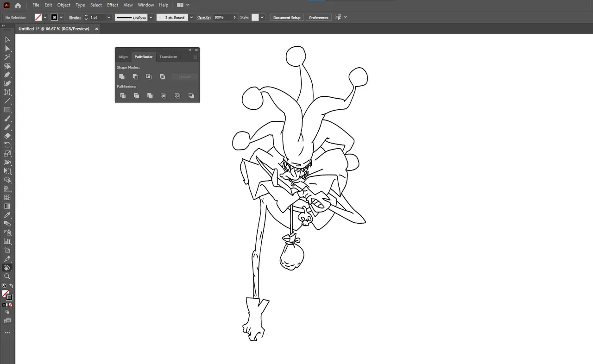The width and height of the screenshot is (593, 364).
Task: Select the Rectangle tool
Action: [7, 110]
